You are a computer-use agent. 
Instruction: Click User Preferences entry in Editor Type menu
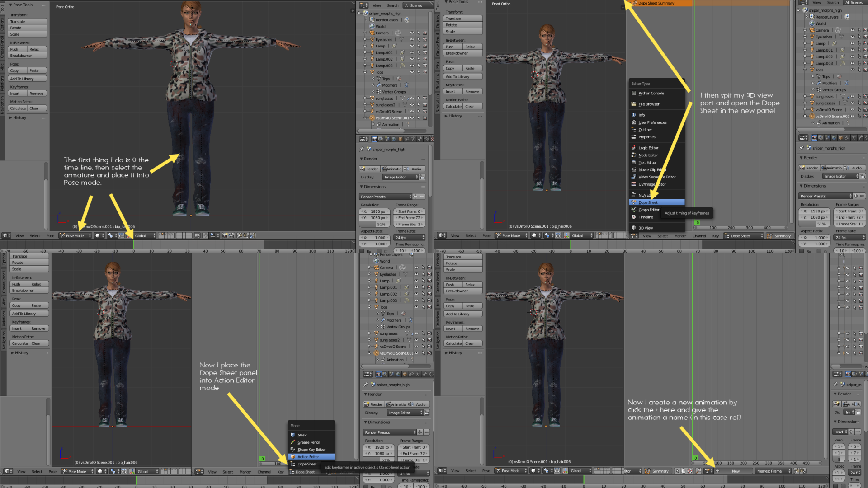(652, 122)
